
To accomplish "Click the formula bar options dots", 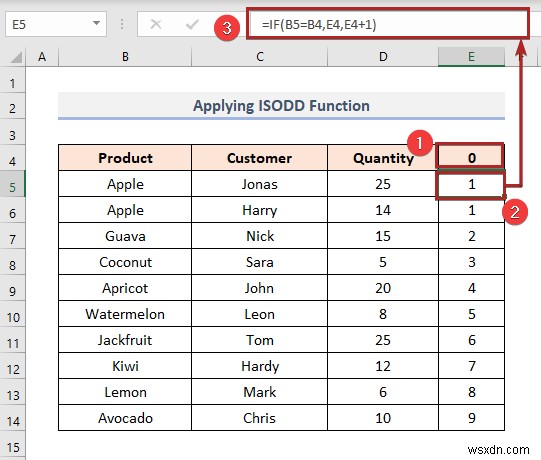I will pyautogui.click(x=122, y=24).
